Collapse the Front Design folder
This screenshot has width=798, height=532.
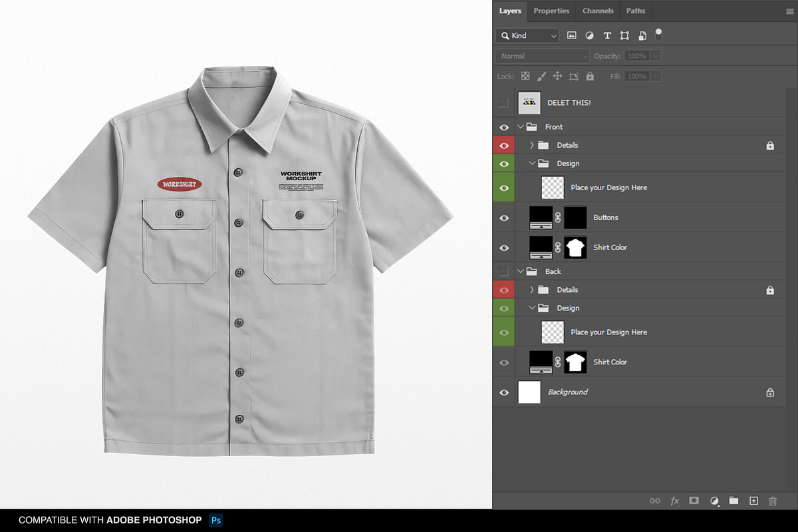532,163
